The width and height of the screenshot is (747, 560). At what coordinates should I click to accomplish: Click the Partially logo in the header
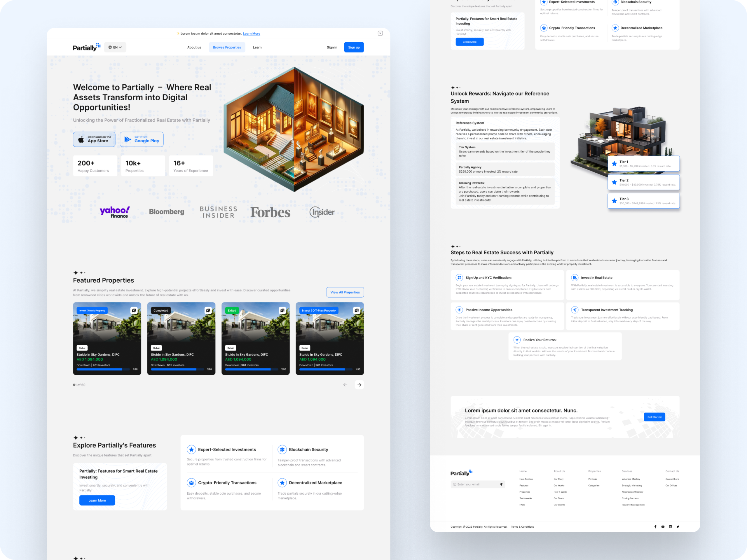[86, 47]
